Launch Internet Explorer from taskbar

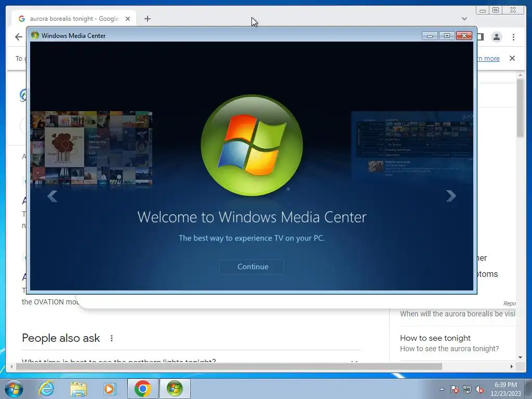[46, 389]
